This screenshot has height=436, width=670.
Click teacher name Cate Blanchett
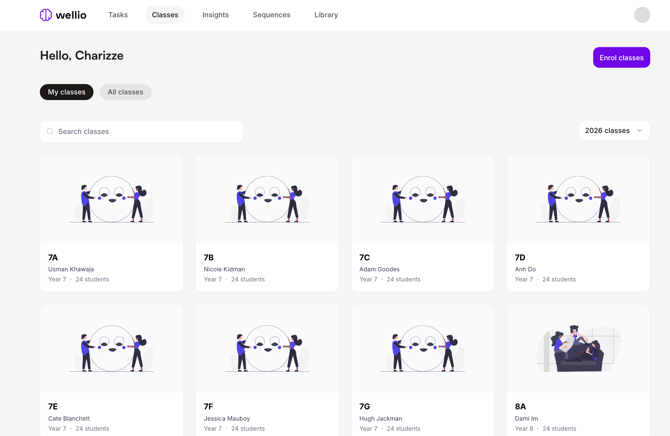coord(69,418)
